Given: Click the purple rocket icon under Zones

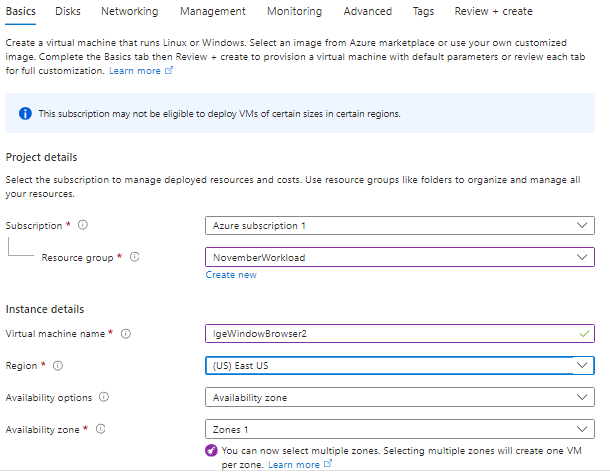Looking at the screenshot, I should 212,451.
